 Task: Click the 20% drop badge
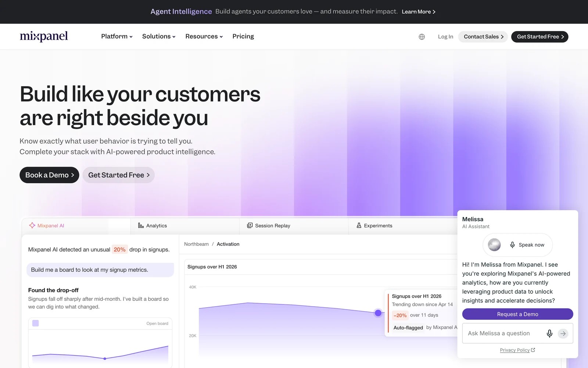pyautogui.click(x=119, y=250)
